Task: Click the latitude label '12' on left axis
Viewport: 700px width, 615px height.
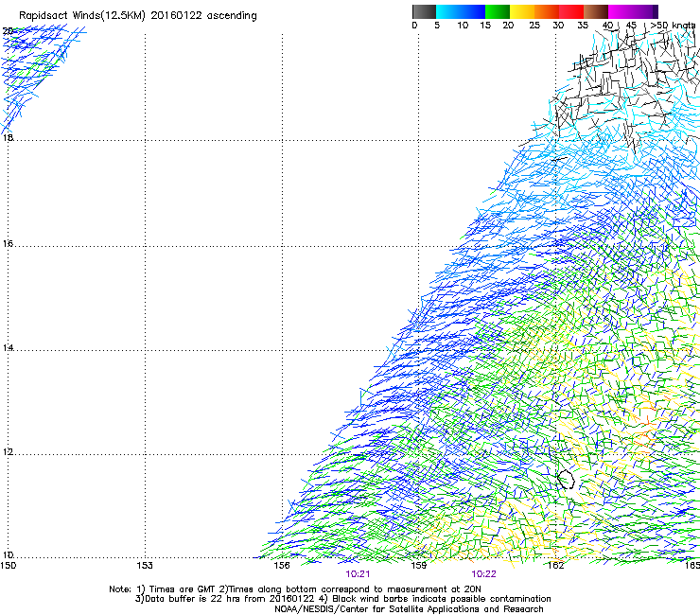Action: [8, 451]
